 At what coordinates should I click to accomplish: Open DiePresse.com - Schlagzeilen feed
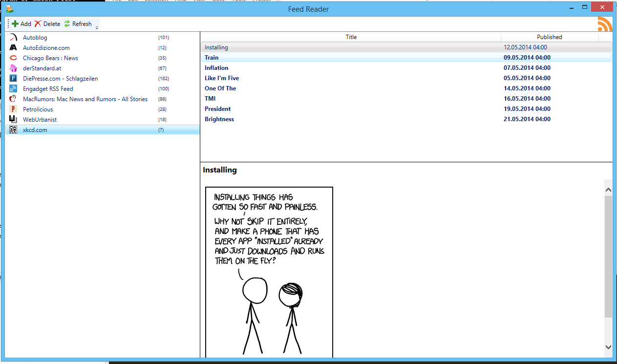(103, 79)
